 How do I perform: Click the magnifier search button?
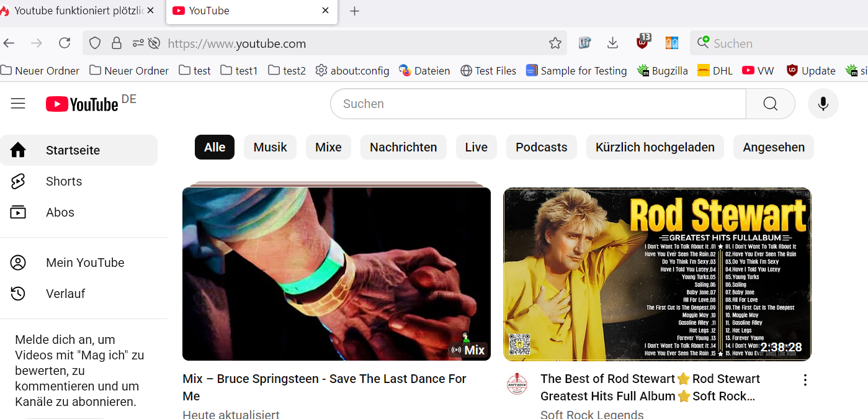[x=771, y=104]
